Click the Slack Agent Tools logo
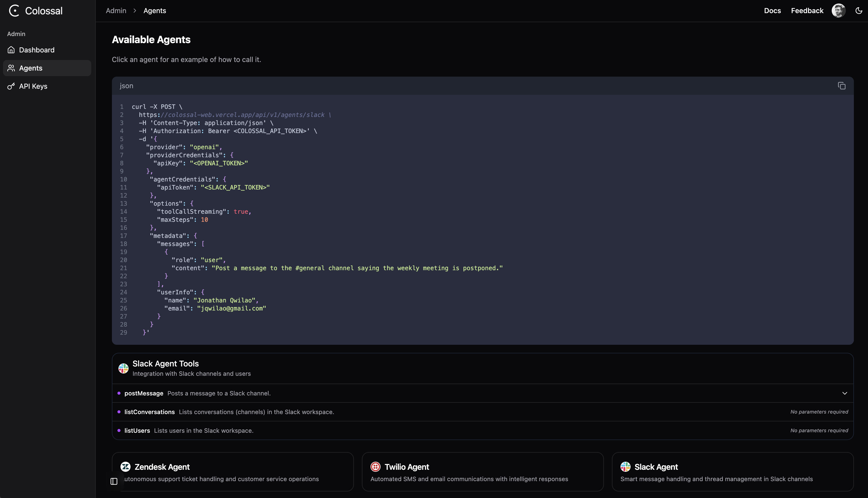This screenshot has height=498, width=868. click(x=123, y=368)
